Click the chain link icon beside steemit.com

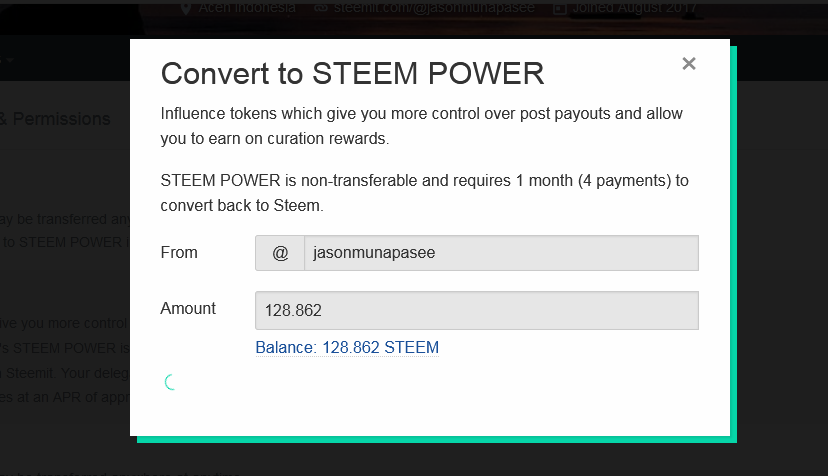click(321, 8)
